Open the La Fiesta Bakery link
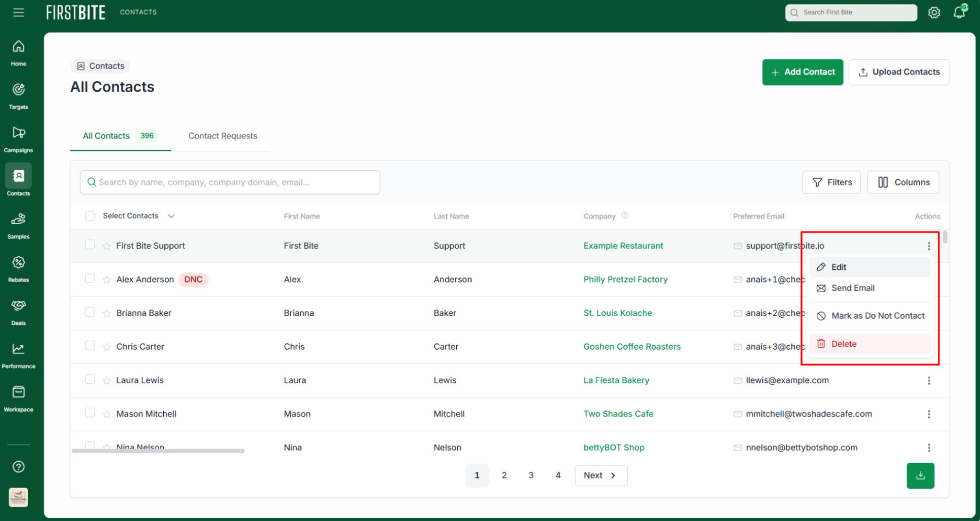Screen dimensions: 980x521 [616, 380]
